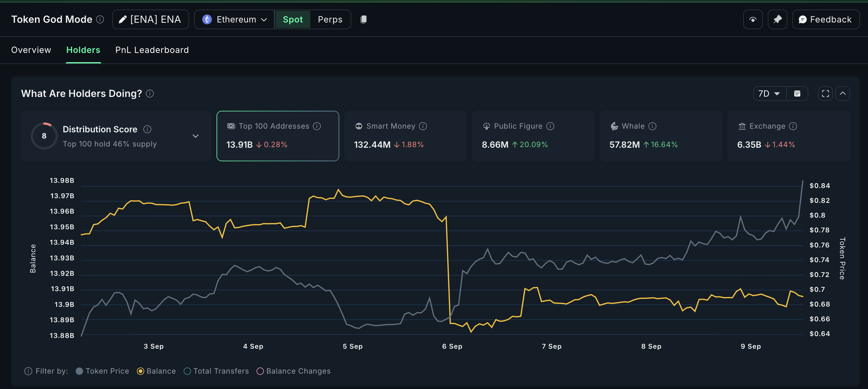Click info icon beside Smart Money

pos(423,126)
